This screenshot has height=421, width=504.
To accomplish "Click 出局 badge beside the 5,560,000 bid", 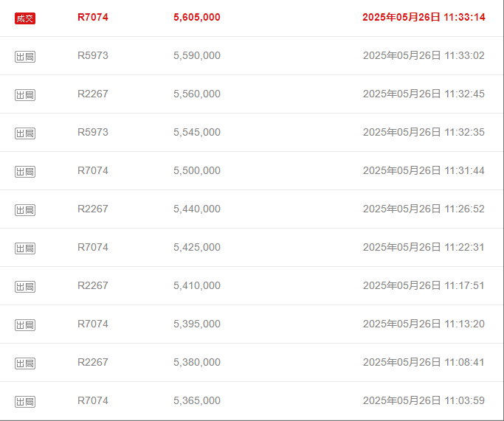I will (25, 95).
